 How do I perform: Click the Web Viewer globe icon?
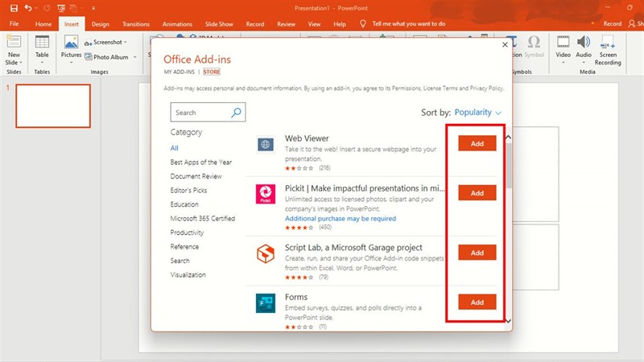tap(266, 144)
